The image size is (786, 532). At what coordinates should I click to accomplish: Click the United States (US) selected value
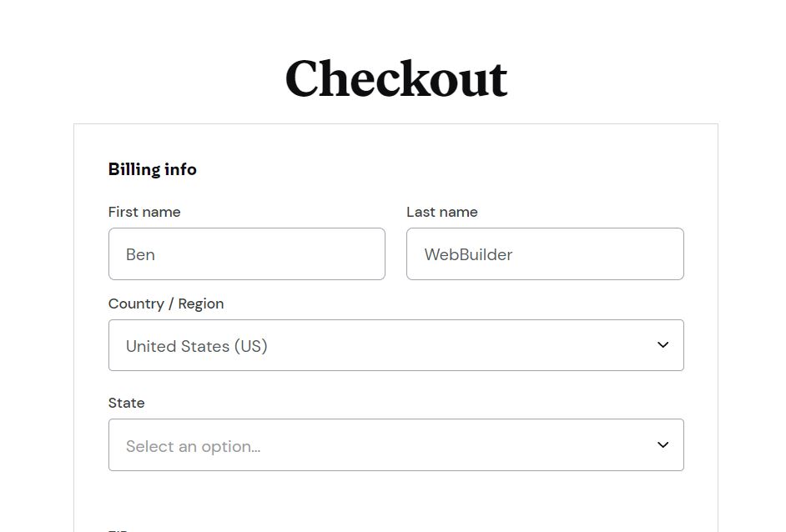[x=196, y=345]
